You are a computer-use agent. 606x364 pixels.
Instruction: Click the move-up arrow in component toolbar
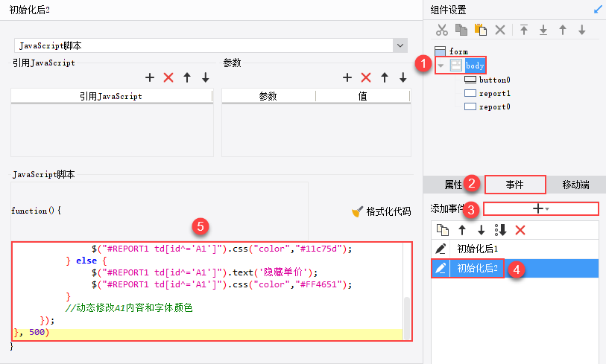563,30
